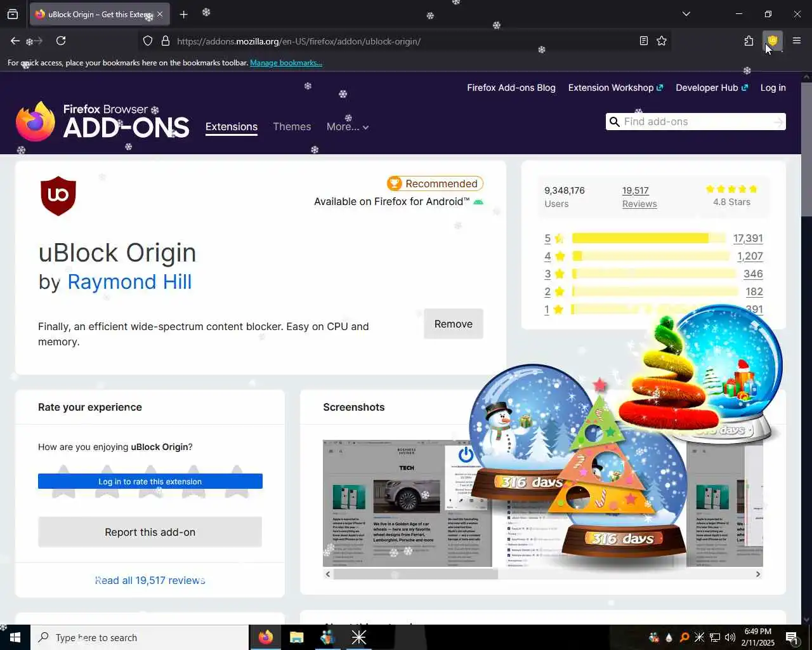Open a new tab with plus button
Screen dimensions: 812x650
183,14
